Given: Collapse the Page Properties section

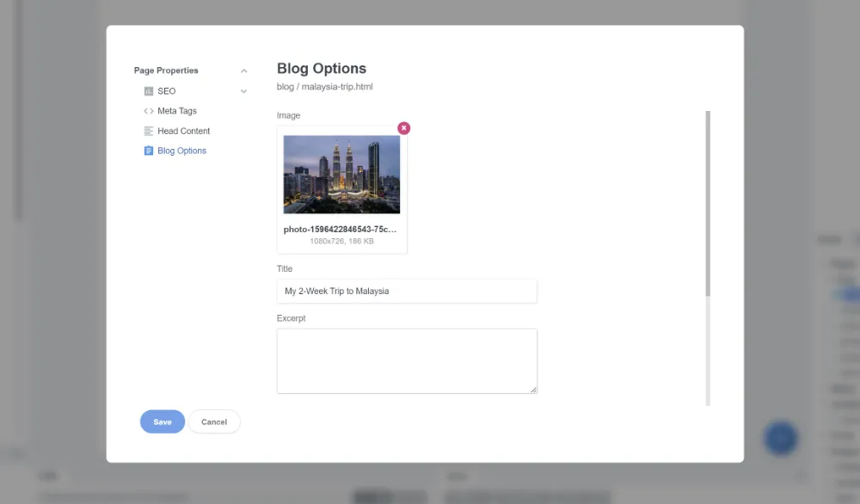Looking at the screenshot, I should coord(243,70).
